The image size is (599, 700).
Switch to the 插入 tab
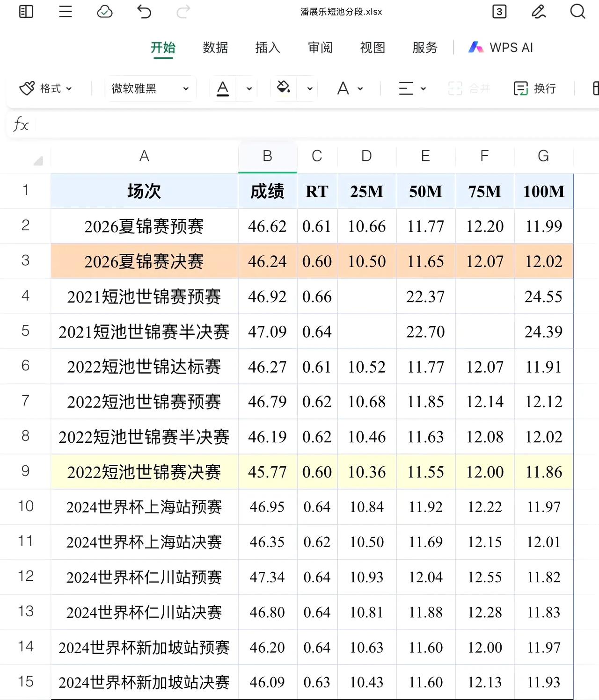tap(268, 47)
